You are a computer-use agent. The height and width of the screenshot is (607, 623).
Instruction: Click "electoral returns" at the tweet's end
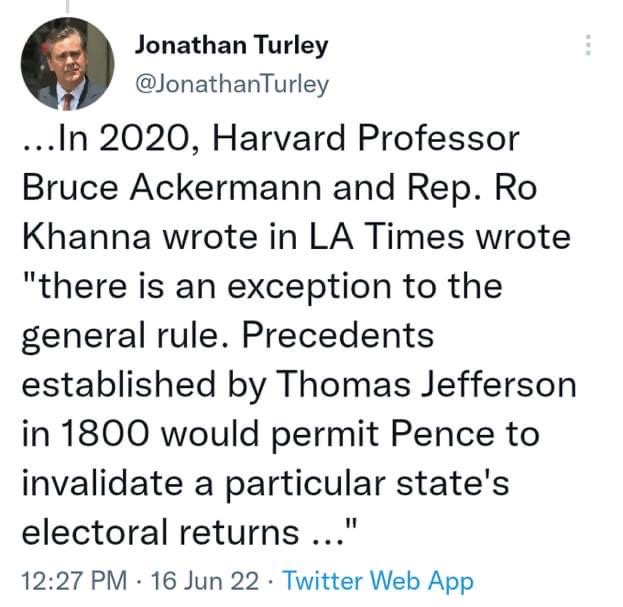[160, 533]
